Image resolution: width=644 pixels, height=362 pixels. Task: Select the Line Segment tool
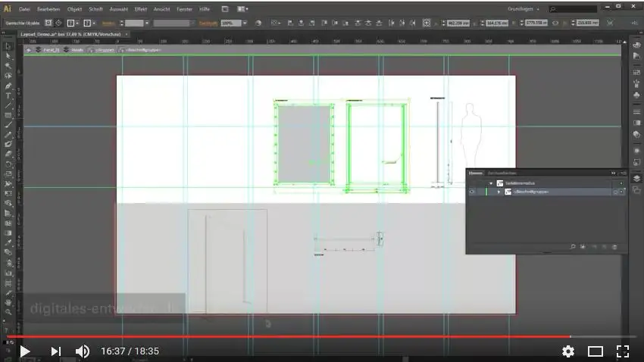click(x=8, y=105)
